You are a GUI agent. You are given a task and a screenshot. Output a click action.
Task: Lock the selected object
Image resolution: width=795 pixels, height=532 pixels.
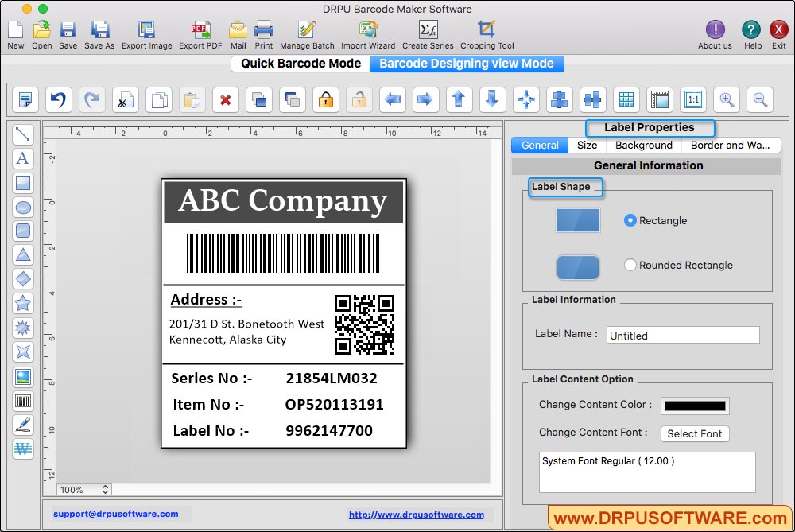tap(325, 99)
